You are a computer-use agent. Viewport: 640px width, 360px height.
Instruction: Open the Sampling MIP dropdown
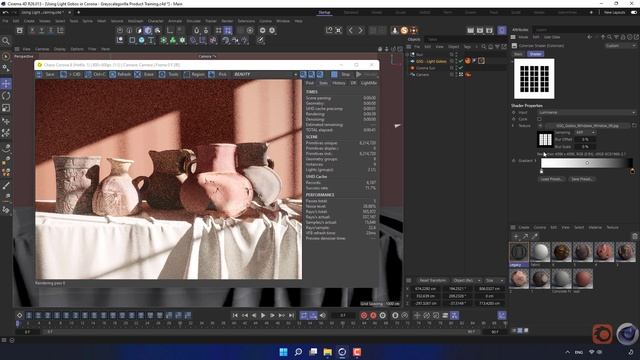coord(585,133)
